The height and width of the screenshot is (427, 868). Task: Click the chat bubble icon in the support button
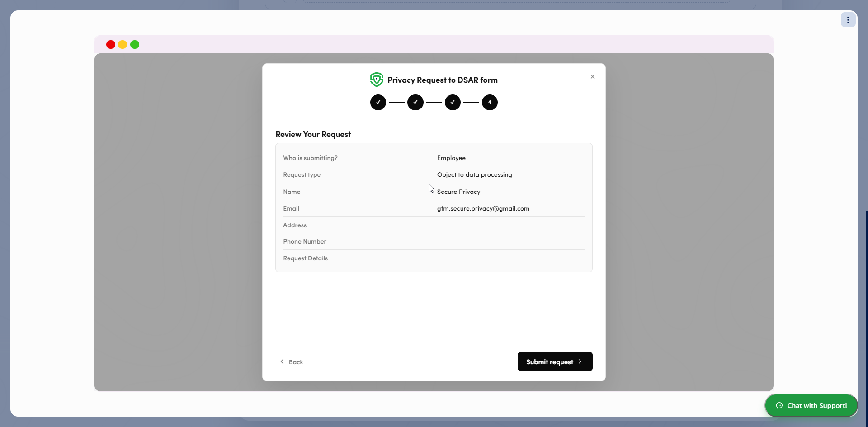coord(779,405)
